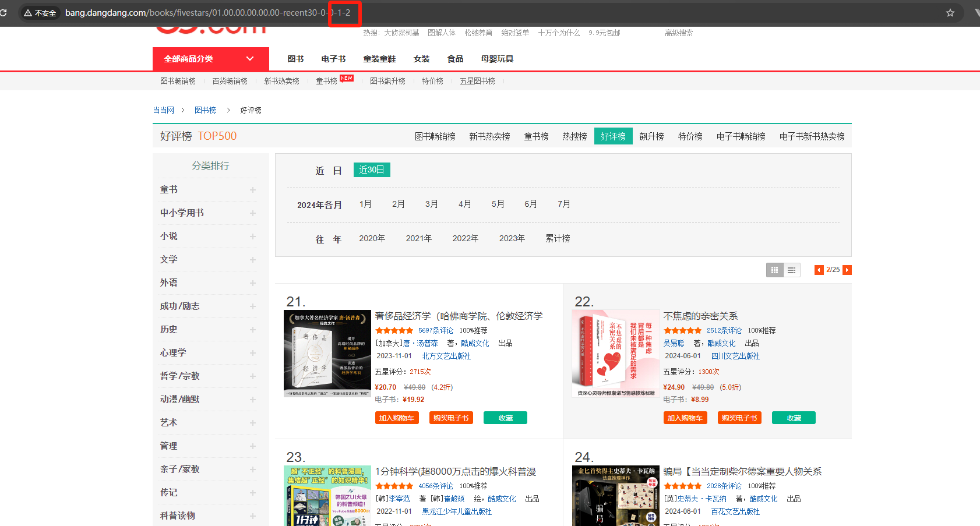Expand 哲学/宗教 category plus icon

[x=253, y=376]
